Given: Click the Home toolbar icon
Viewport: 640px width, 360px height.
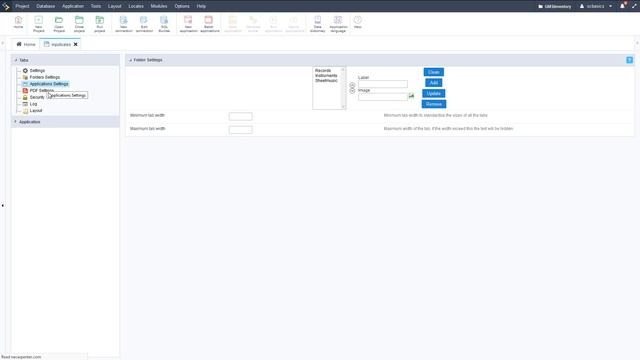Looking at the screenshot, I should [x=18, y=22].
